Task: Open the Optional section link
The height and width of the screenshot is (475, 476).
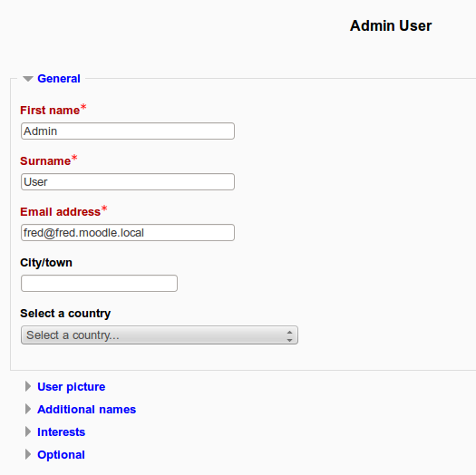Action: click(61, 455)
